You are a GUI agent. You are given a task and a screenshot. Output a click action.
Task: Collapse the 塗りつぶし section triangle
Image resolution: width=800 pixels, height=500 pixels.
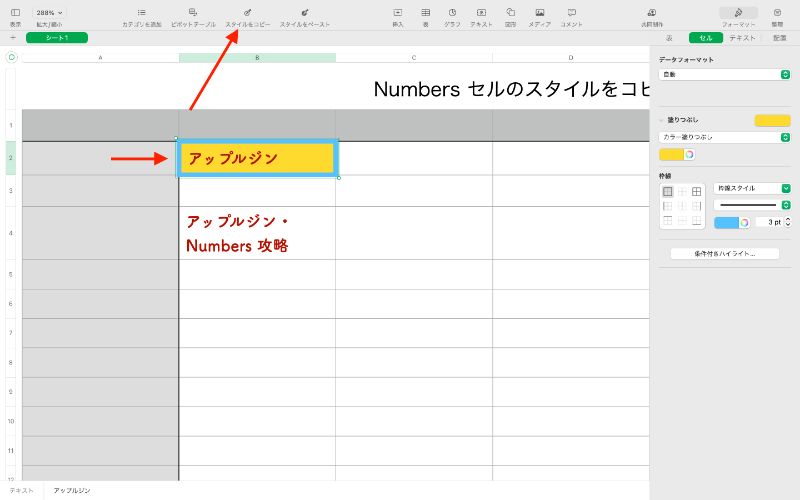coord(661,120)
